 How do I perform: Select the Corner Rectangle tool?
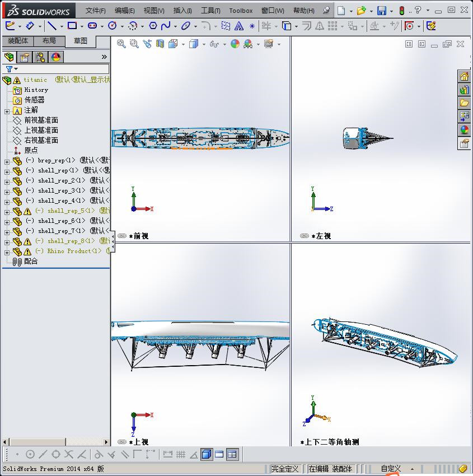72,26
